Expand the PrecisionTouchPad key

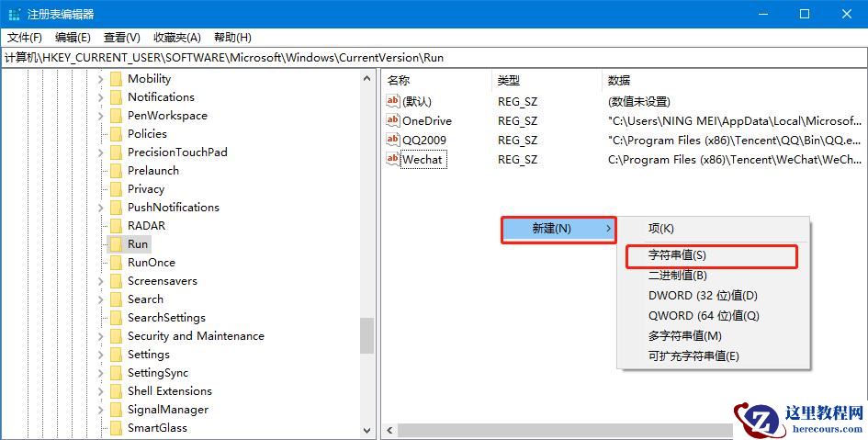pyautogui.click(x=101, y=152)
